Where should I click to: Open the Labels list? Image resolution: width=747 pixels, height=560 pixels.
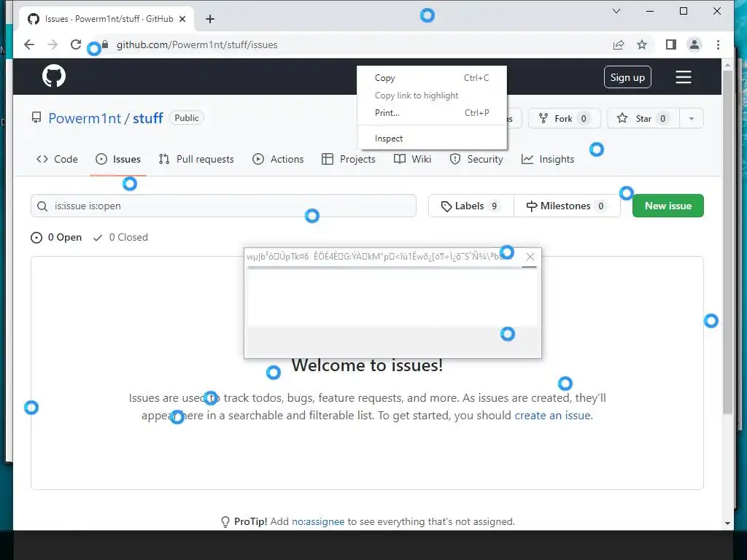(471, 206)
